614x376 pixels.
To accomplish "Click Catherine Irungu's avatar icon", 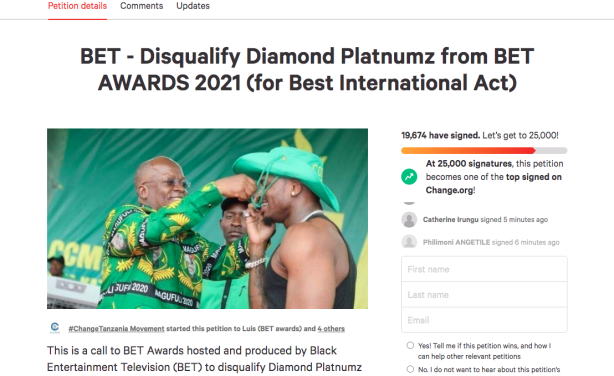I will coord(409,219).
